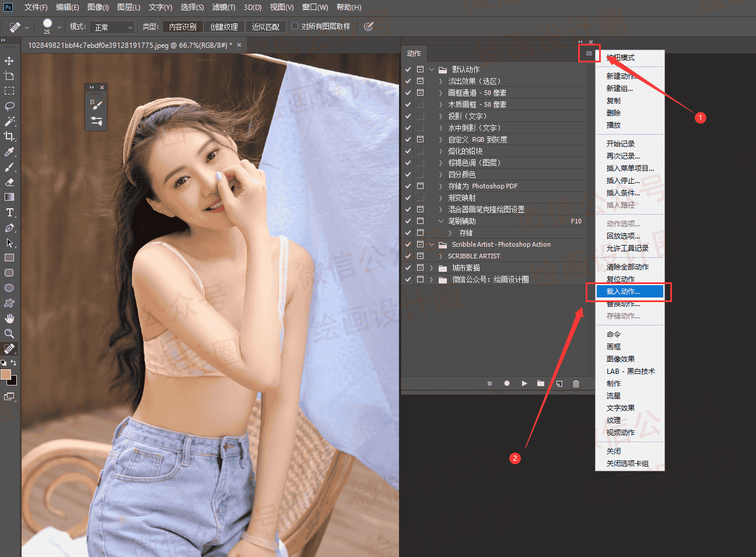Image resolution: width=756 pixels, height=557 pixels.
Task: Expand the 城市素描 action set
Action: [x=432, y=268]
